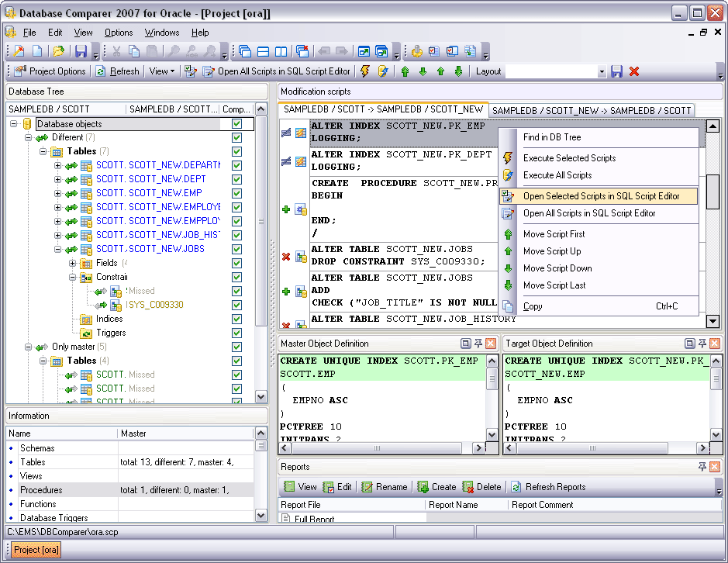
Task: Click the cascade windows icon
Action: (x=245, y=51)
